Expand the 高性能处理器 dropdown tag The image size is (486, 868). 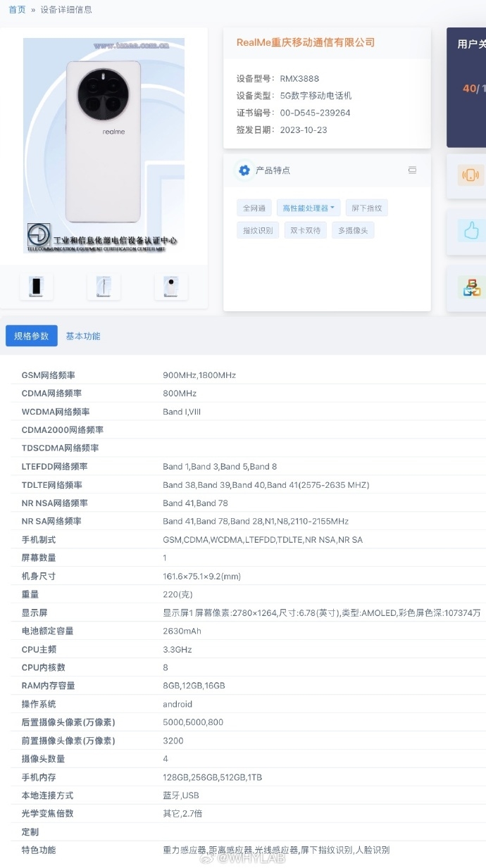309,208
